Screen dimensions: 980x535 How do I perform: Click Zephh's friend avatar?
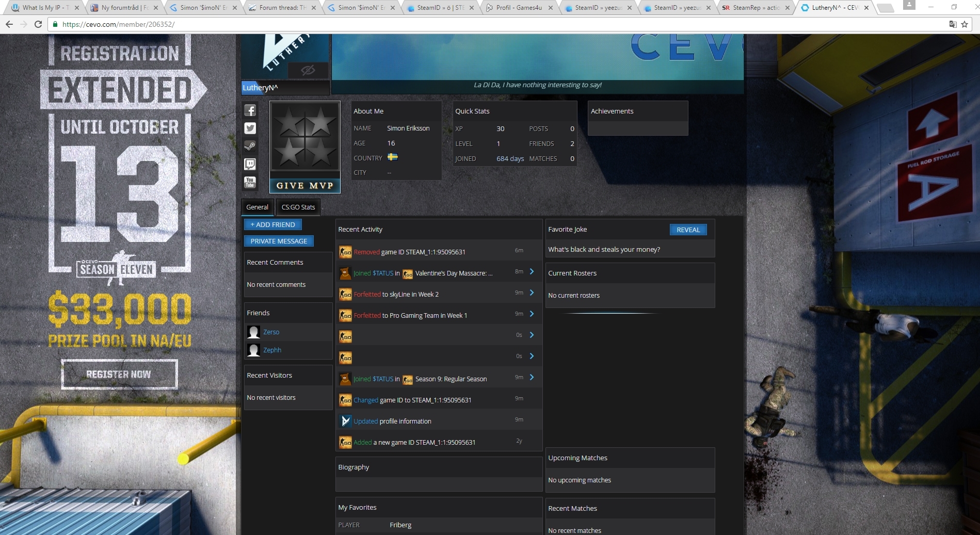253,350
